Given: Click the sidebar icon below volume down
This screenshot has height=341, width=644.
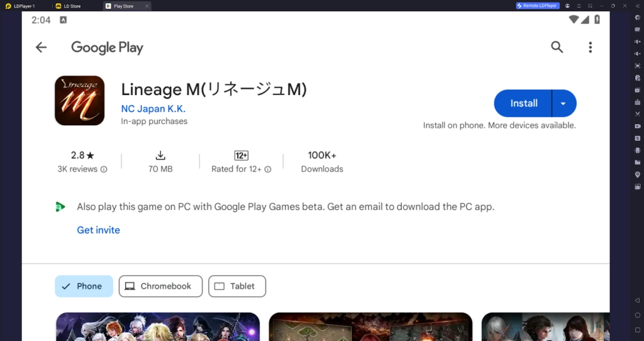Looking at the screenshot, I should [x=638, y=65].
